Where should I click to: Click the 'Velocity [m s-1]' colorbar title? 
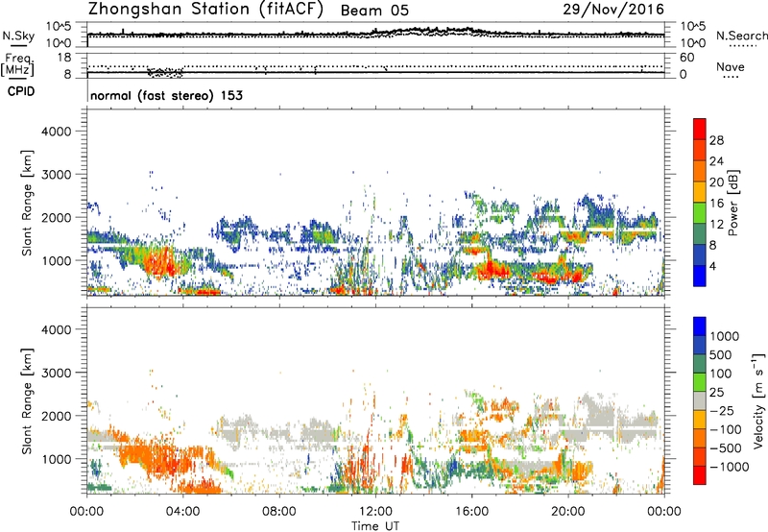click(x=758, y=400)
